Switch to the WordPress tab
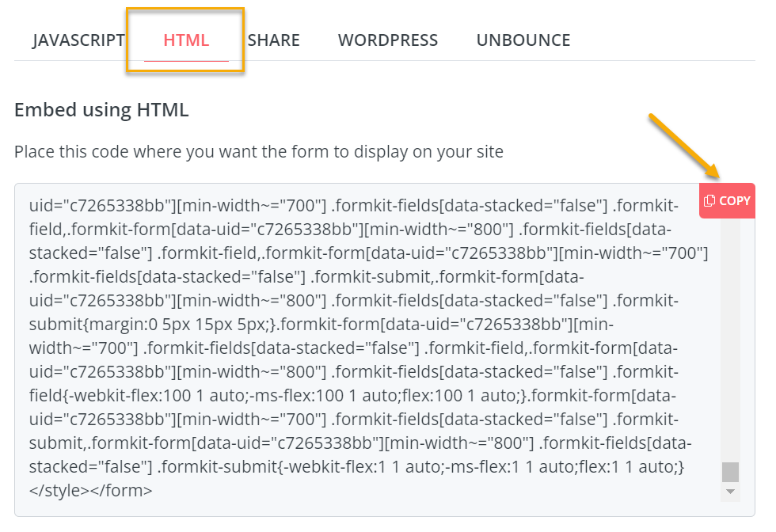This screenshot has height=532, width=776. pyautogui.click(x=388, y=40)
